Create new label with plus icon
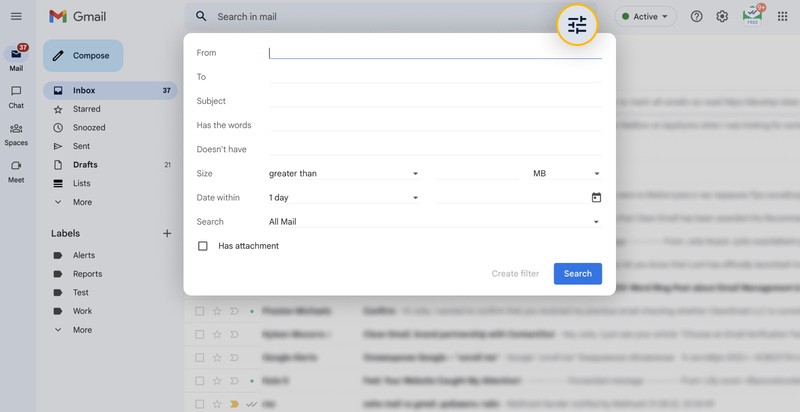Viewport: 800px width, 412px height. 167,233
